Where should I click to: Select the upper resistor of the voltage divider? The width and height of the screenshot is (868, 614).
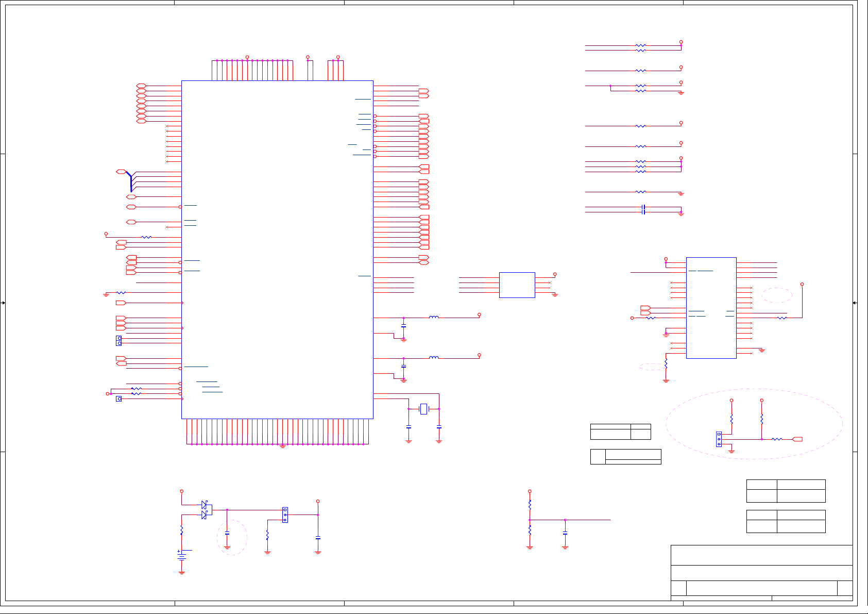click(530, 505)
